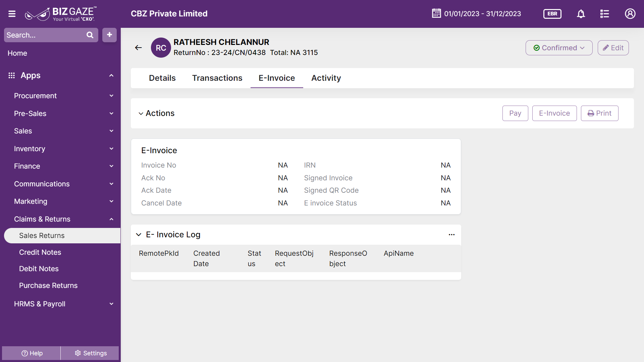Collapse the Apps section chevron
Viewport: 644px width, 362px height.
[x=111, y=75]
